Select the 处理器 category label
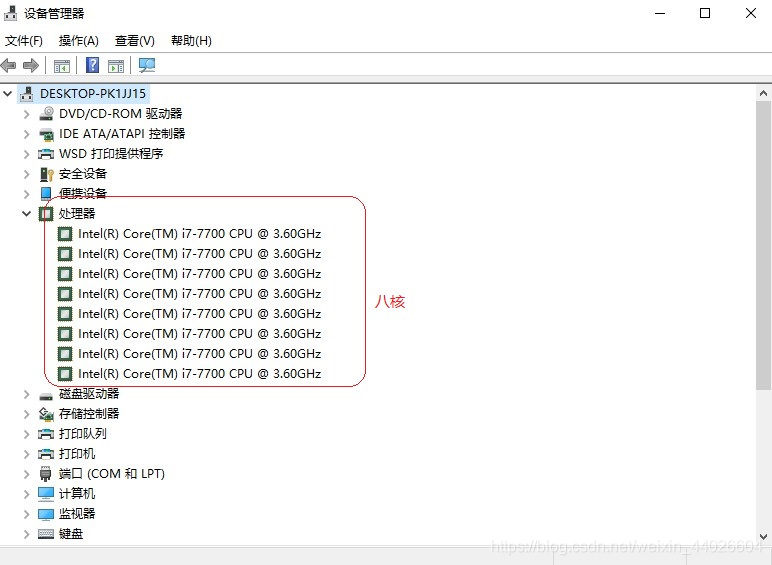 (x=77, y=214)
